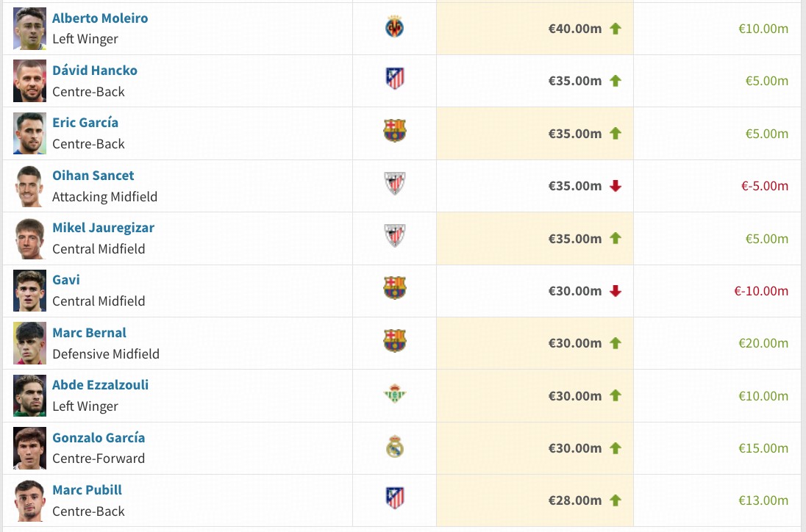This screenshot has height=532, width=806.
Task: Open the Mikel Jauregizar name link
Action: [x=103, y=228]
